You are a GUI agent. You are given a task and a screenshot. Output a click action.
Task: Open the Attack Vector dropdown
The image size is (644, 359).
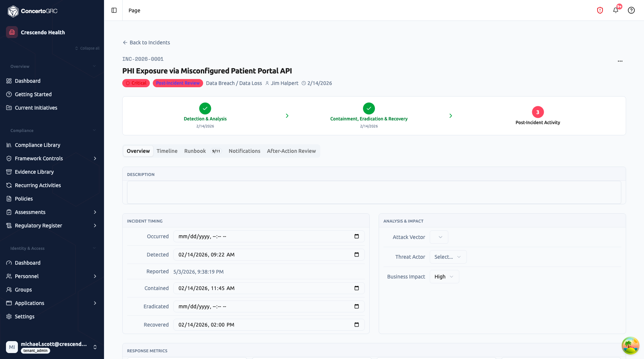(439, 237)
